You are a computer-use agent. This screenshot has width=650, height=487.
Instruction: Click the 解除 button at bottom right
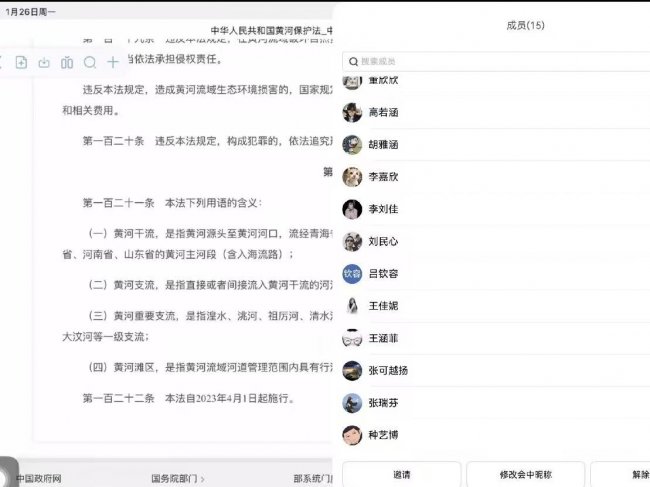point(625,474)
